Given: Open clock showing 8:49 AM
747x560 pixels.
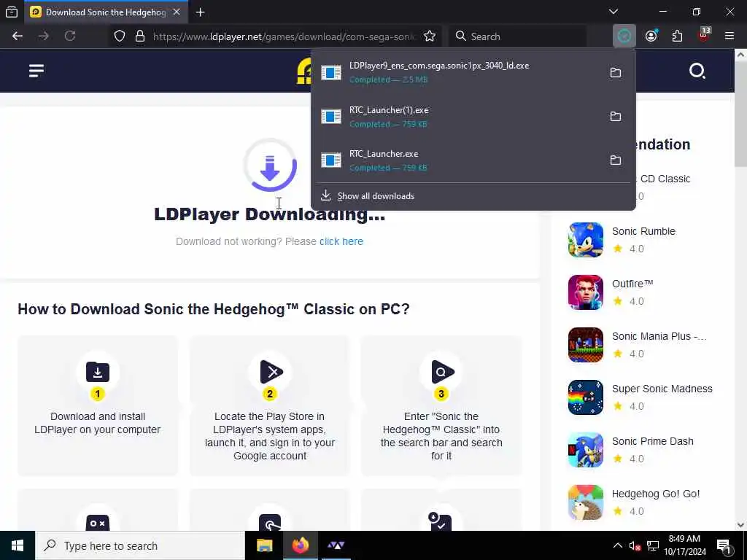Looking at the screenshot, I should click(x=684, y=545).
